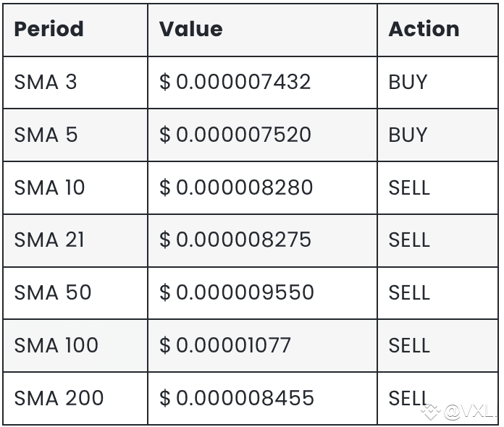
Task: Click the Action column header
Action: click(424, 29)
